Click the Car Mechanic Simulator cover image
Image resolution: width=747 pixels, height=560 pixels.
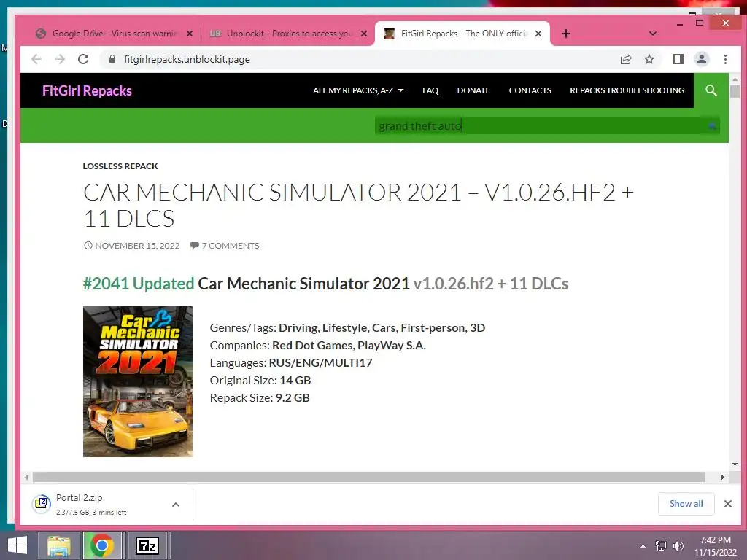[x=138, y=381]
